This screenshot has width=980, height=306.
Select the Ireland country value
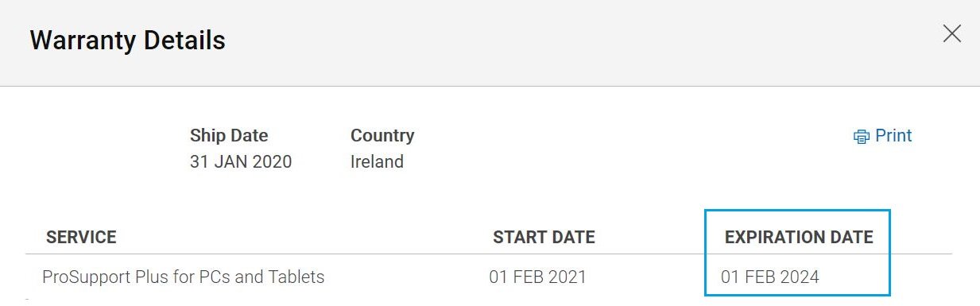377,162
